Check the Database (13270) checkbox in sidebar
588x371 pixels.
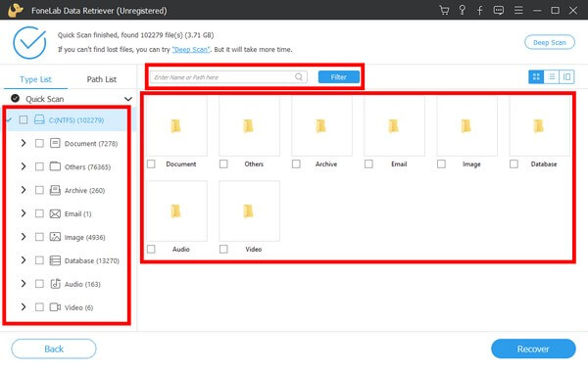[x=39, y=260]
